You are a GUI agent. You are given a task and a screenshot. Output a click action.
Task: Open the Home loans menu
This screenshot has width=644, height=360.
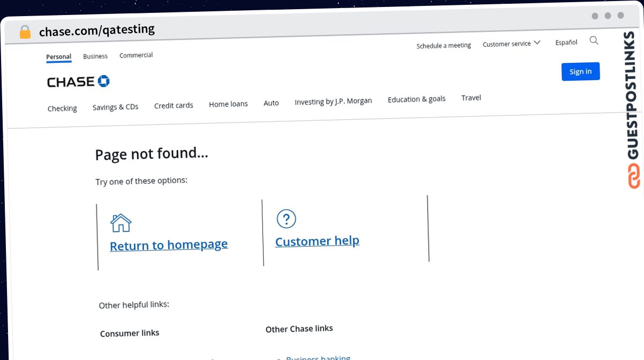tap(228, 104)
